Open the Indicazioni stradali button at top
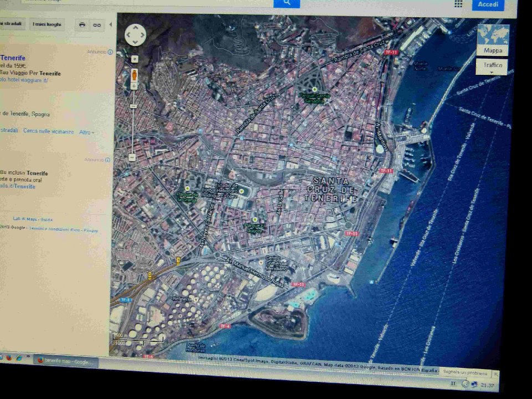This screenshot has width=532, height=399. 12,24
